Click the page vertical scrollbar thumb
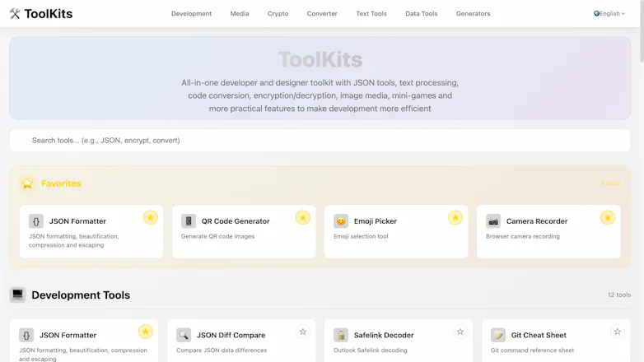644x362 pixels. 642,31
